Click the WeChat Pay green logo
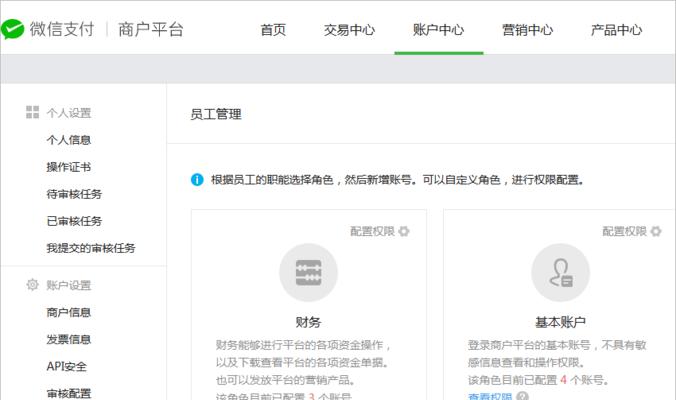Screen dimensions: 676x400 pyautogui.click(x=12, y=29)
